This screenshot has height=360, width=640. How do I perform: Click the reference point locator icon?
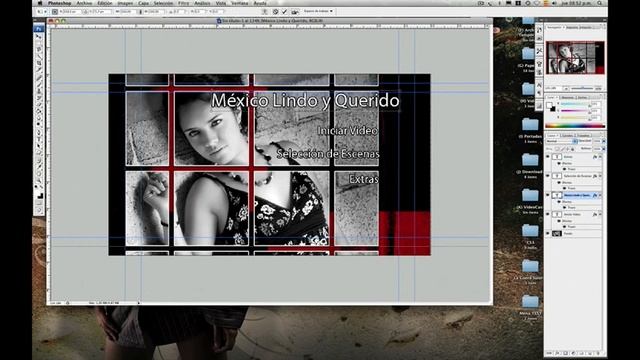tap(54, 12)
